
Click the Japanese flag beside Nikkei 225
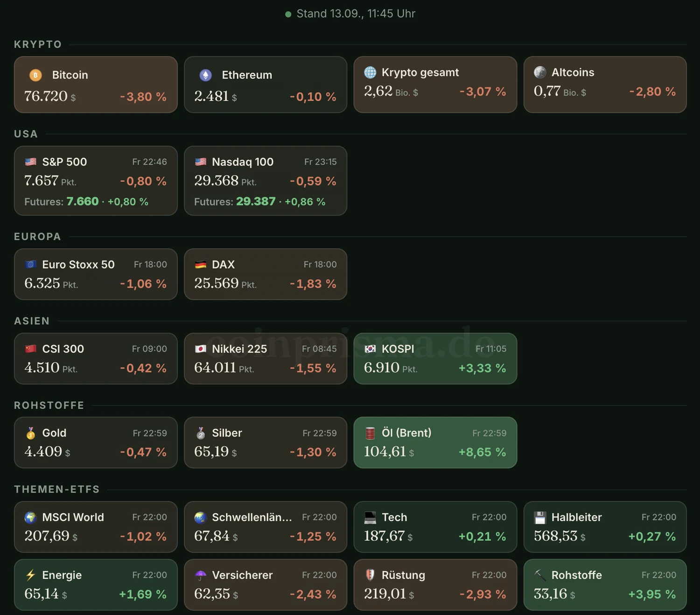click(x=201, y=349)
